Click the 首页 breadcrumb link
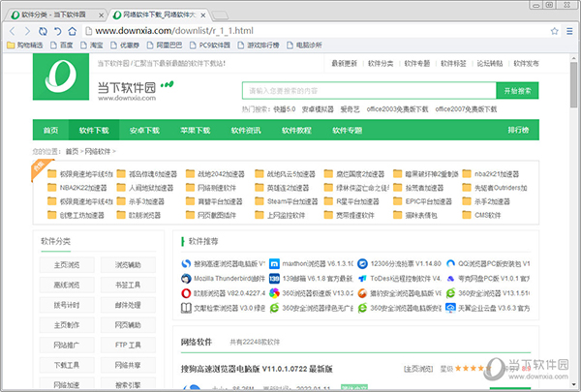 (72, 152)
